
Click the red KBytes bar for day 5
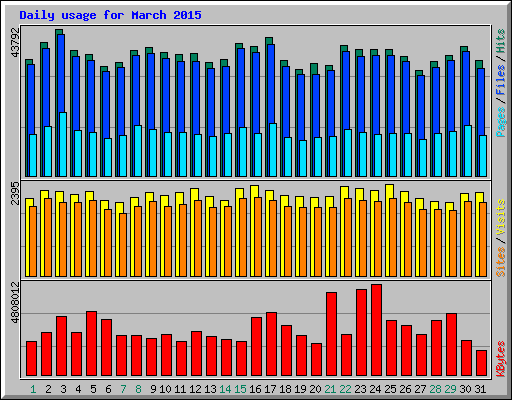click(x=91, y=344)
